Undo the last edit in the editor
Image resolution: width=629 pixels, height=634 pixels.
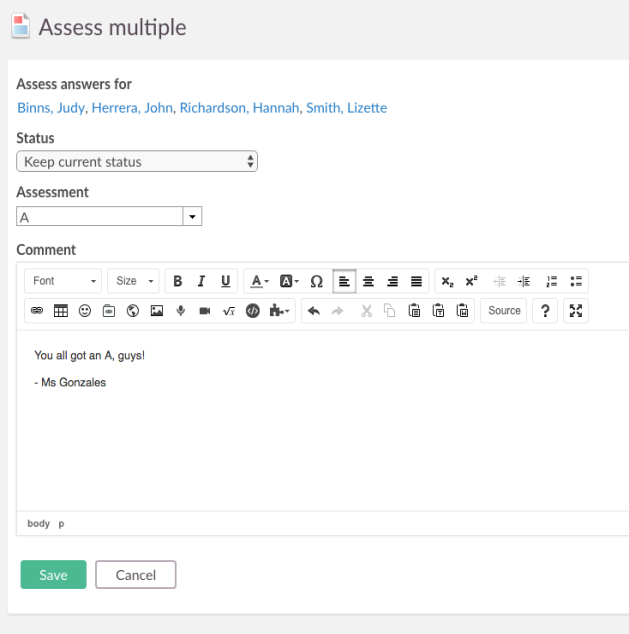tap(313, 311)
